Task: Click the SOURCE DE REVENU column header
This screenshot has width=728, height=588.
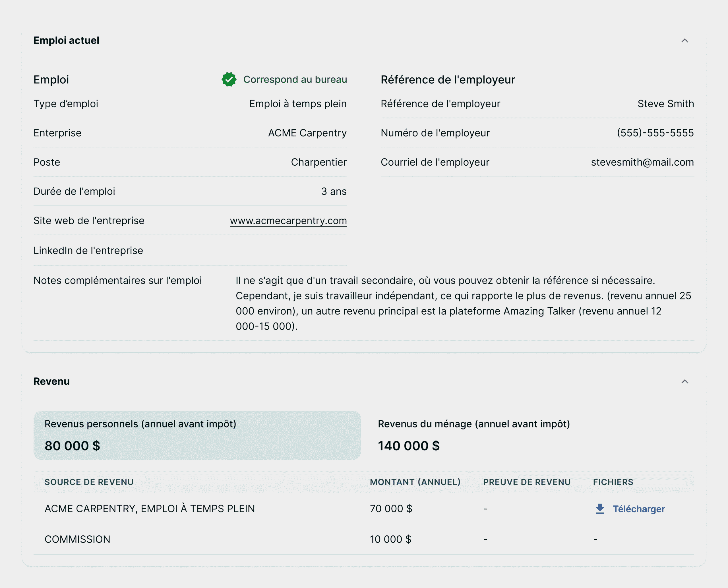Action: click(x=89, y=482)
